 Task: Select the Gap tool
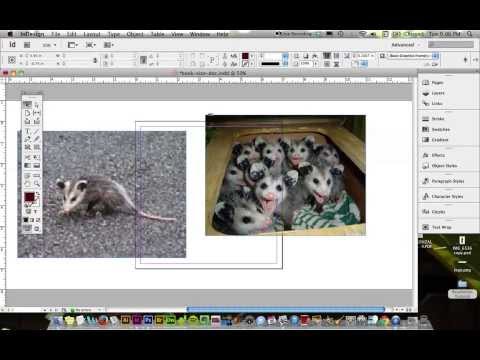pos(37,113)
